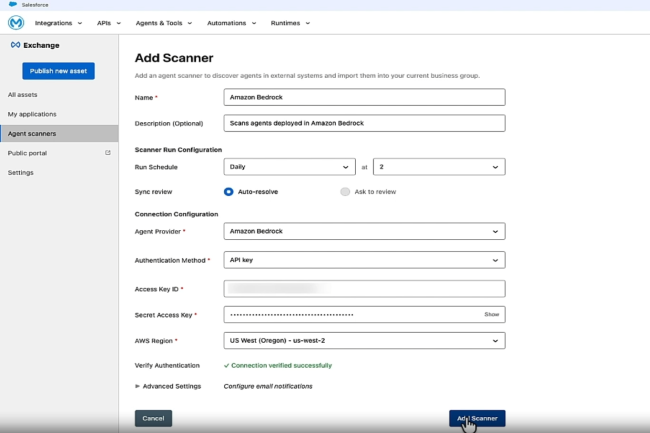Click the Cancel button
Viewport: 650px width, 433px height.
click(153, 418)
